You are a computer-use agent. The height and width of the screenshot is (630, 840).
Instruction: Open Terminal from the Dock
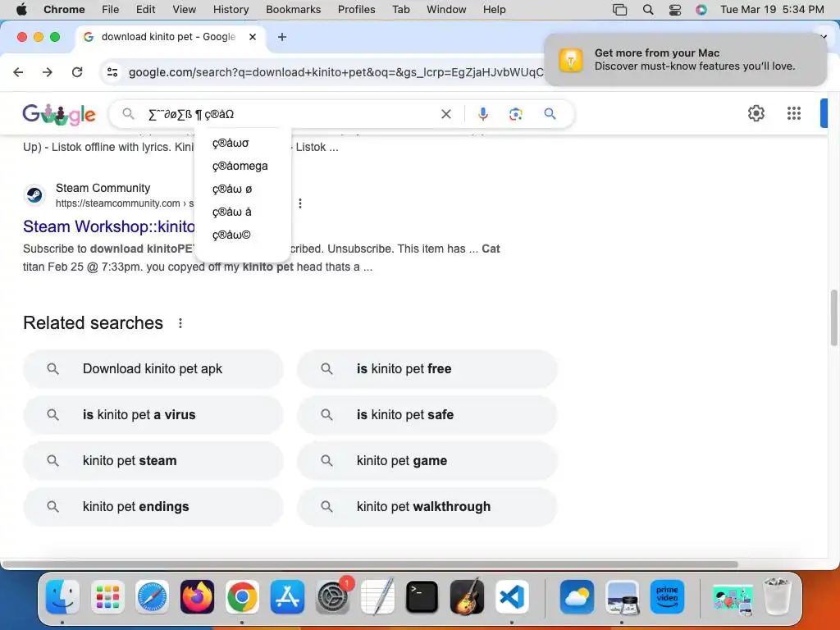click(422, 597)
